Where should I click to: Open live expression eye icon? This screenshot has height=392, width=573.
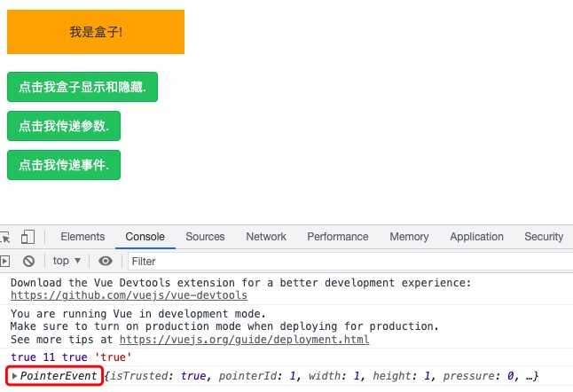(x=106, y=261)
